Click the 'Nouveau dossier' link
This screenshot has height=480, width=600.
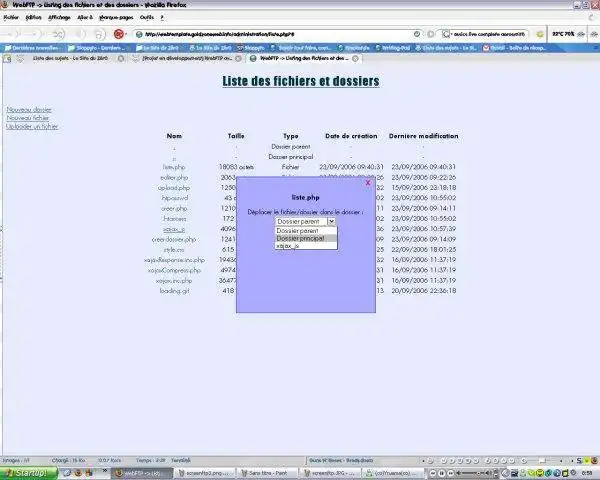pyautogui.click(x=29, y=110)
